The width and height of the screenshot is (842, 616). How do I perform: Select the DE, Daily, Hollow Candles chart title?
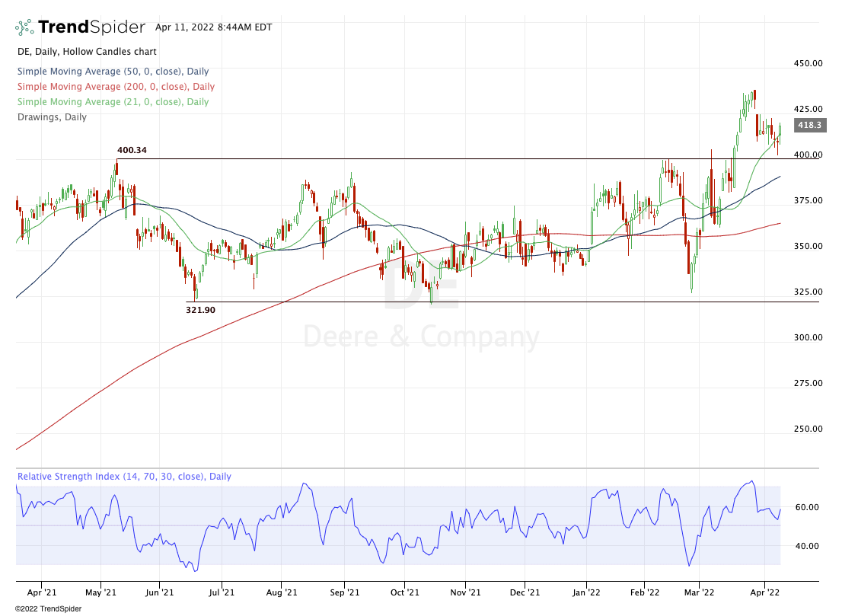[x=87, y=52]
